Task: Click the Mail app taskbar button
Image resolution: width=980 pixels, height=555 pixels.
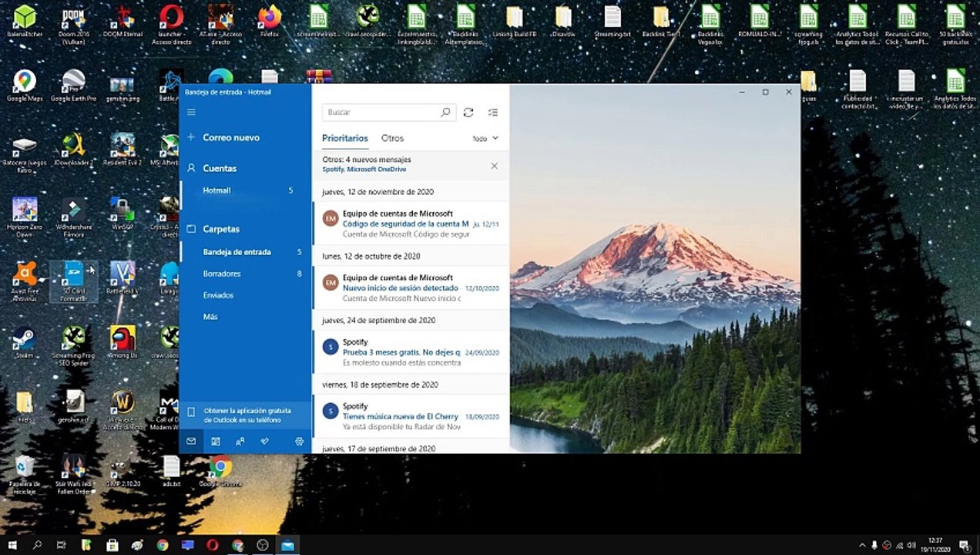Action: point(287,545)
